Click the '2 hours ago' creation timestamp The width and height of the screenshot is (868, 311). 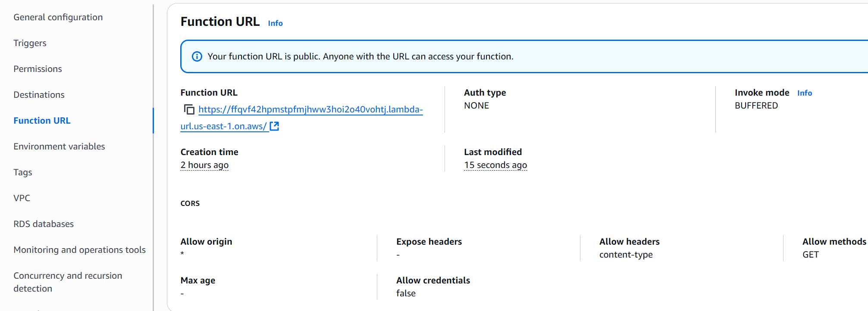pyautogui.click(x=204, y=165)
